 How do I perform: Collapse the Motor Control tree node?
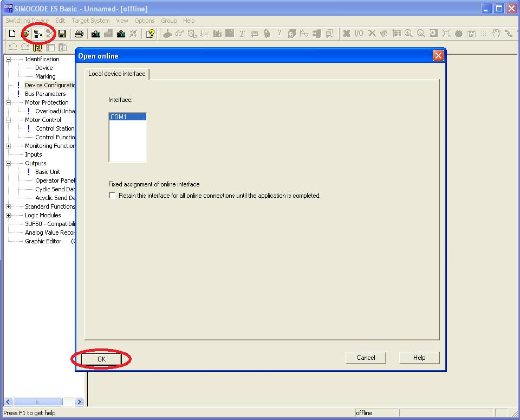coord(8,120)
